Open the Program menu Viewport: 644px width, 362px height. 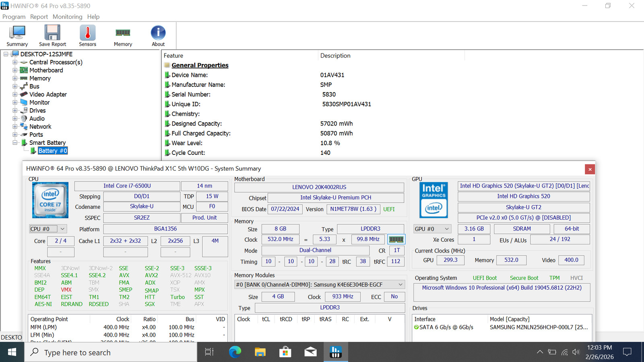(14, 17)
